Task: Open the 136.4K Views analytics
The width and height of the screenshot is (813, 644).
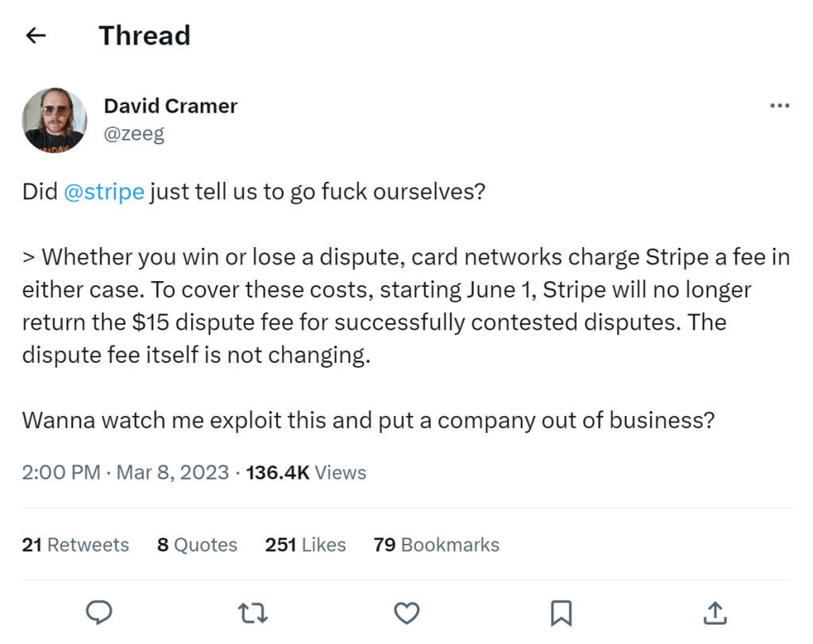Action: coord(306,473)
